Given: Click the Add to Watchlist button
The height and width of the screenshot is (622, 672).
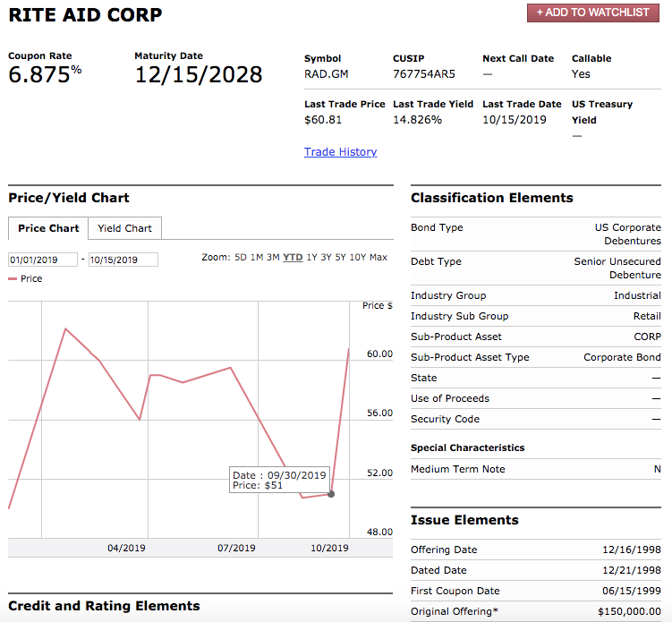Looking at the screenshot, I should 592,13.
